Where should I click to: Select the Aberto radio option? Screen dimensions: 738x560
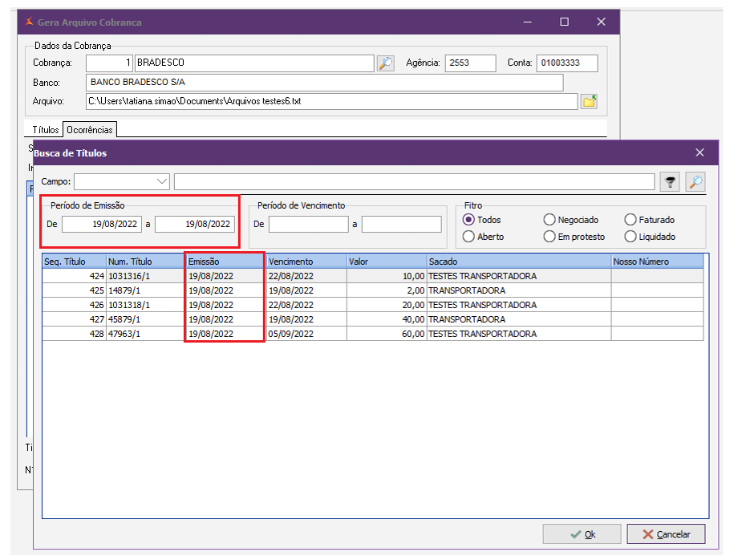(469, 237)
